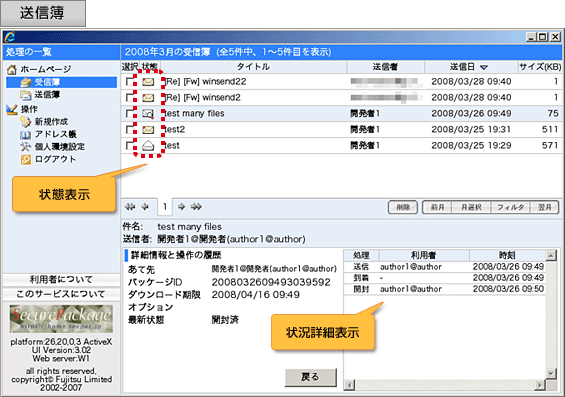
Task: Open the [Re] [Fw] winsend22 message
Action: 205,82
